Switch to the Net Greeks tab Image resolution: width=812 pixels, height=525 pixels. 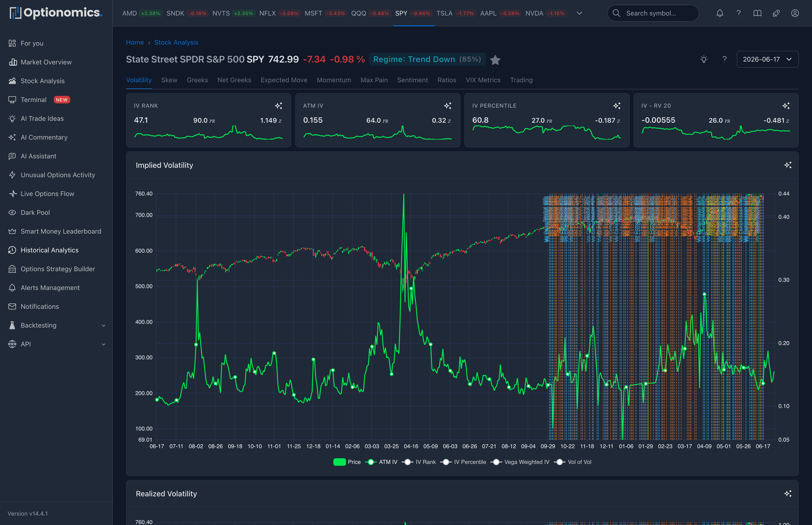pos(234,80)
